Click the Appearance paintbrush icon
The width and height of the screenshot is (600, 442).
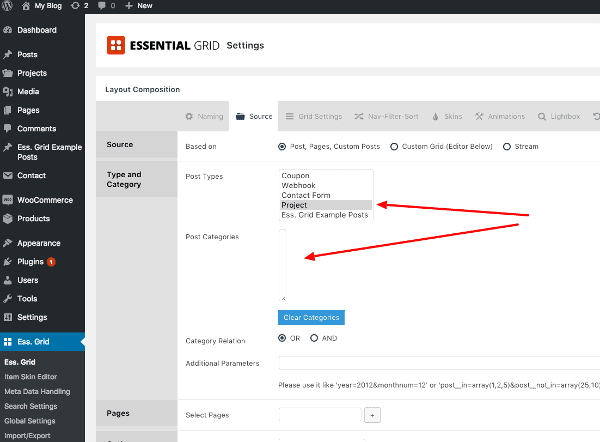click(8, 243)
